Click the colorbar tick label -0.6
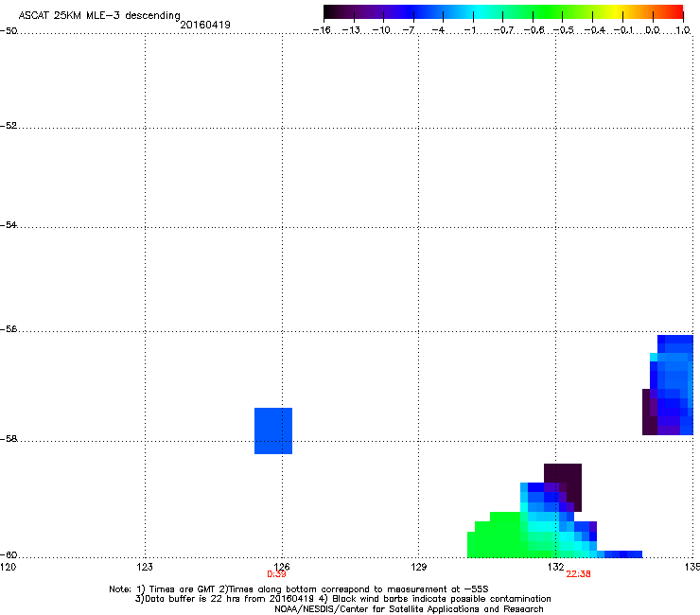Viewport: 700px width, 615px height. pyautogui.click(x=534, y=30)
